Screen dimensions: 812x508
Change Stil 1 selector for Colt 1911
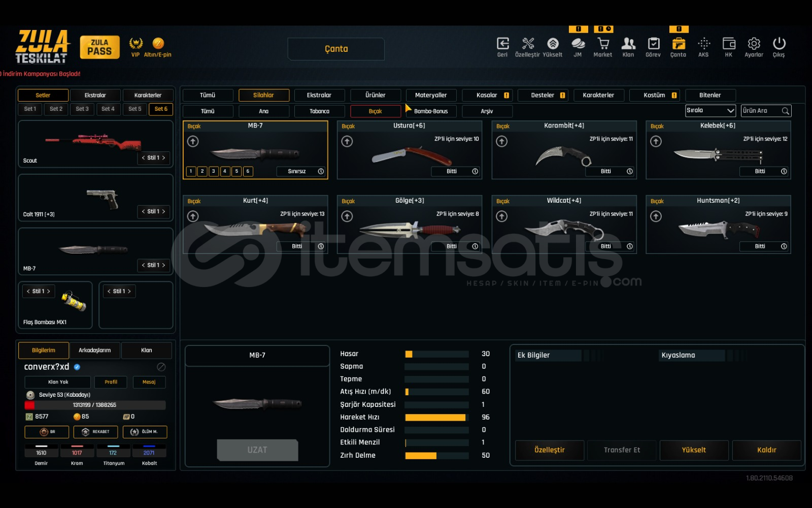coord(153,212)
